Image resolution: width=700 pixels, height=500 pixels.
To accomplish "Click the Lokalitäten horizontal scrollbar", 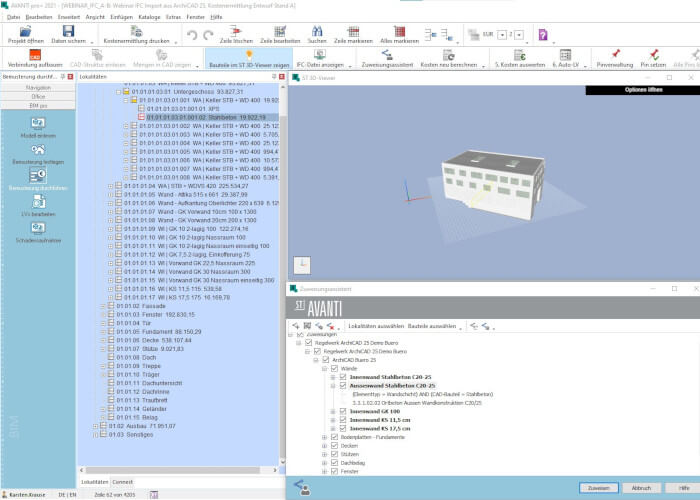I will click(x=179, y=470).
